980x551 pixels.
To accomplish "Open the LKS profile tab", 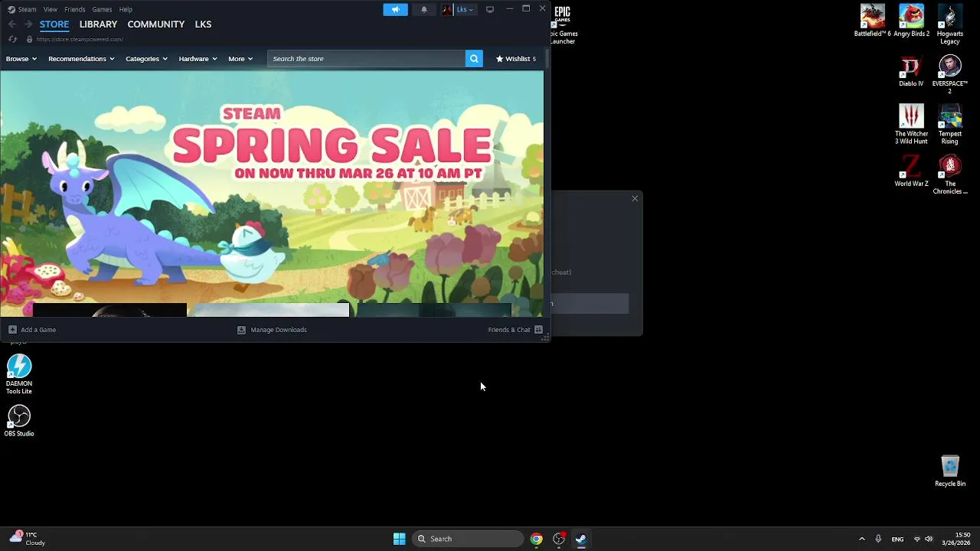I will tap(203, 24).
